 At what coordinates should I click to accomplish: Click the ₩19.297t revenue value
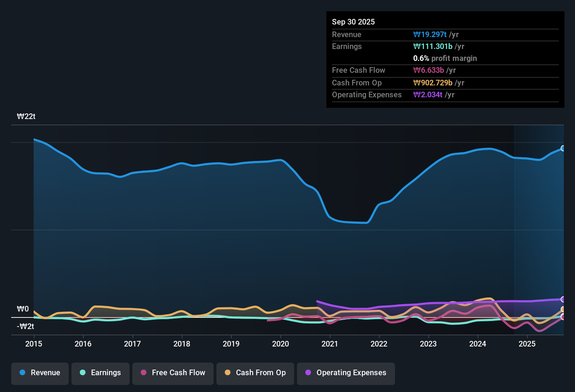(x=430, y=34)
